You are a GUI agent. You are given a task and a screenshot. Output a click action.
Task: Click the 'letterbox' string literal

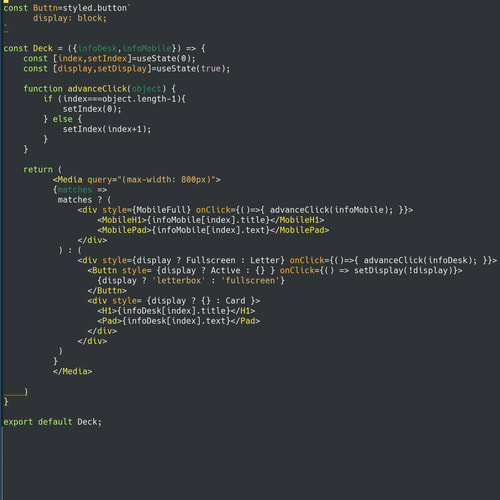(179, 280)
